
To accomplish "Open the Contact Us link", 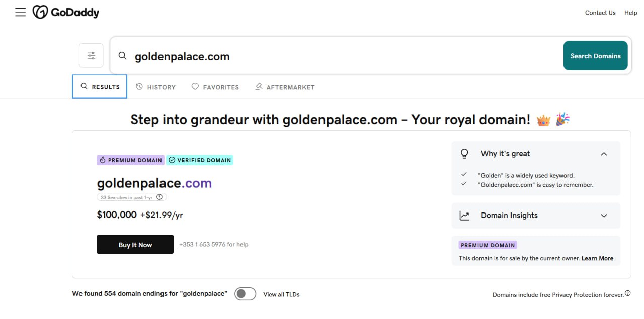I will (600, 13).
